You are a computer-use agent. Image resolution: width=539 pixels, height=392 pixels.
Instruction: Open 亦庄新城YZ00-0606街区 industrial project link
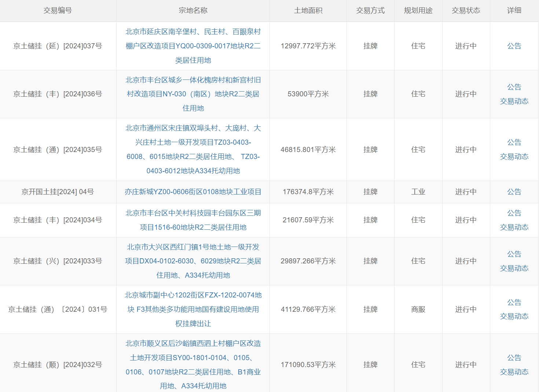[x=193, y=192]
